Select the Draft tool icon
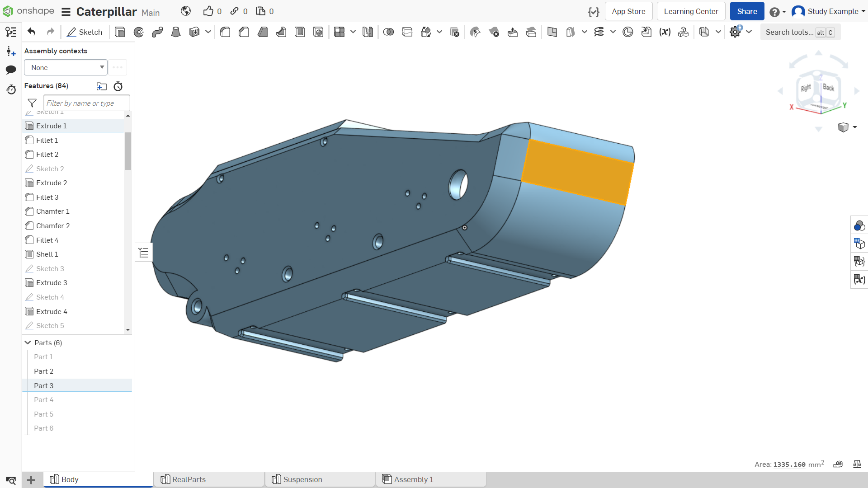This screenshot has width=868, height=488. [x=263, y=32]
